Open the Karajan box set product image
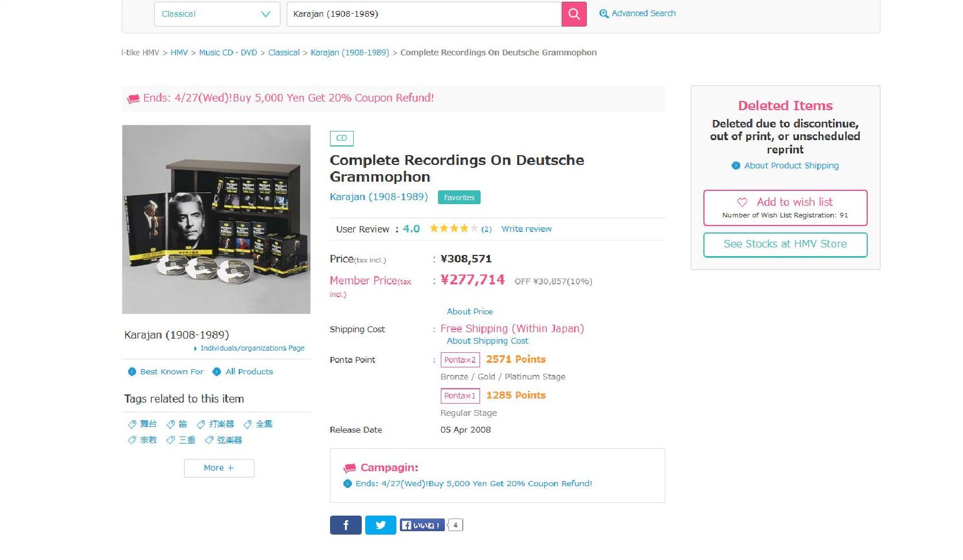Screen dimensions: 963x560 coord(216,219)
